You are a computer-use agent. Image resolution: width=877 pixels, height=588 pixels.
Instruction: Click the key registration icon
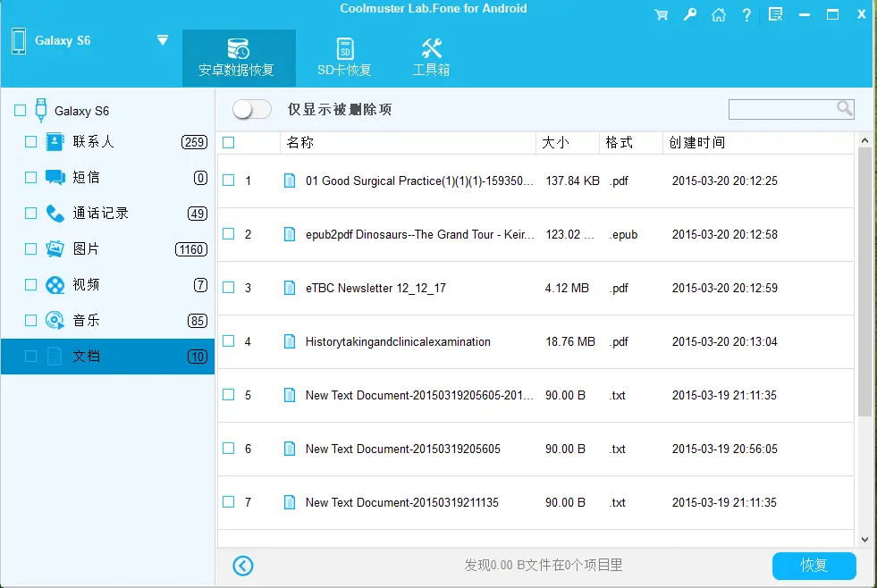689,14
